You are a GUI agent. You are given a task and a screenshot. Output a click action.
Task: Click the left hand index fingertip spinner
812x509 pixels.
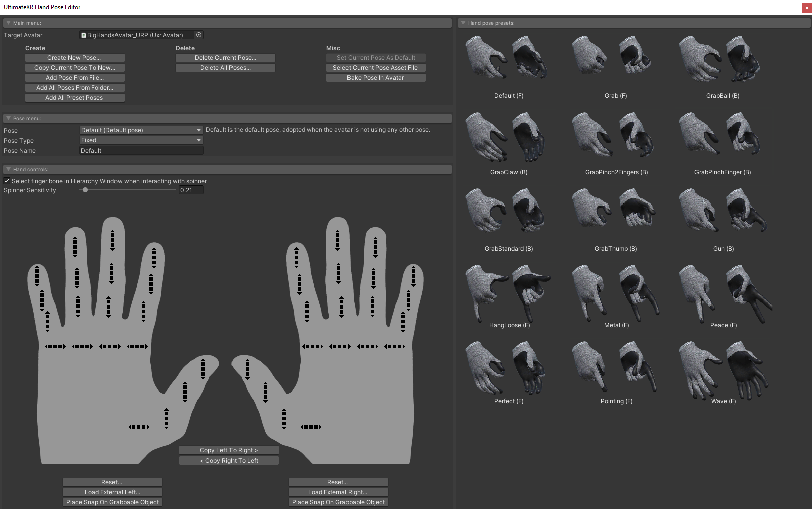pos(154,257)
